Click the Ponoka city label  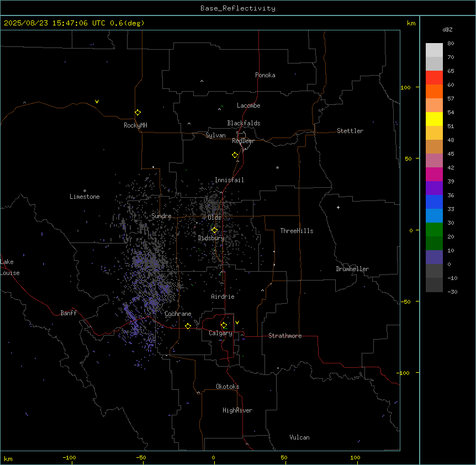(x=265, y=75)
